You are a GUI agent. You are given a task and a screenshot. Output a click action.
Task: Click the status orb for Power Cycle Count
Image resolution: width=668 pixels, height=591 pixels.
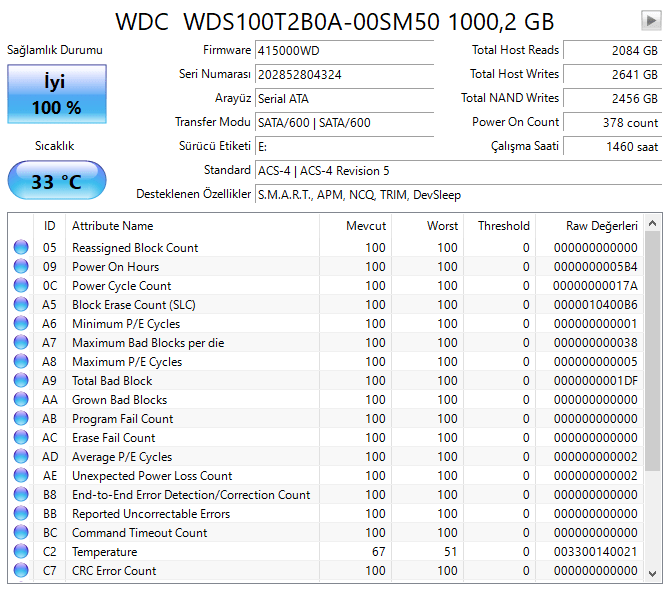[21, 285]
